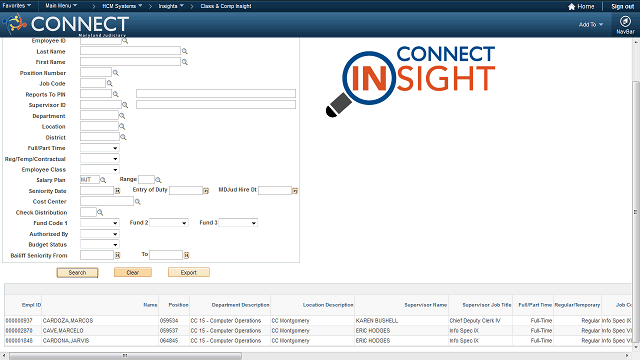This screenshot has width=640, height=360.
Task: Open Range lookup magnifier
Action: coord(158,180)
